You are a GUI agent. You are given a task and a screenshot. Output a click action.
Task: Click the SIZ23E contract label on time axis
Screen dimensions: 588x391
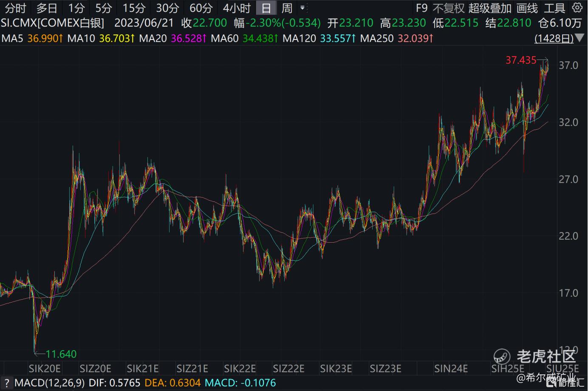385,368
